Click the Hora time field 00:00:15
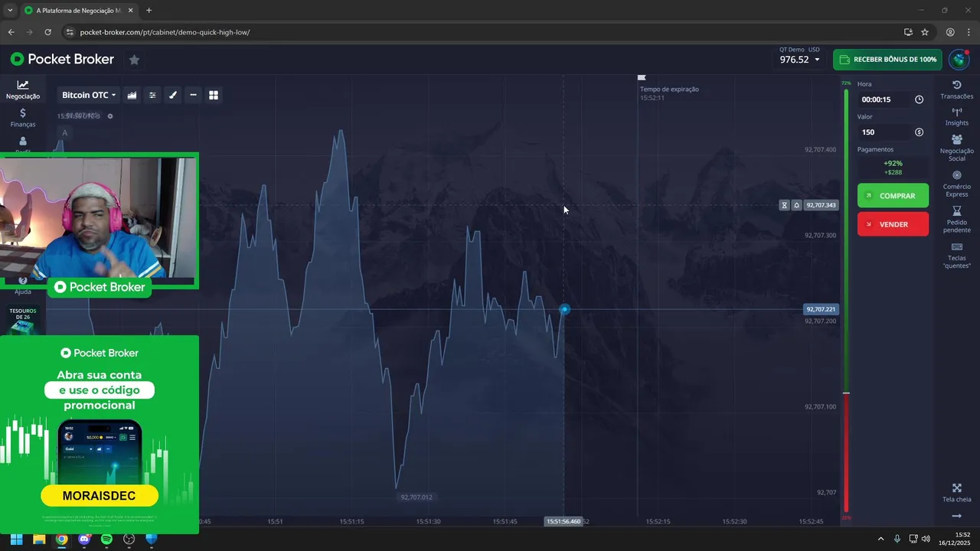The image size is (980, 551). 893,99
